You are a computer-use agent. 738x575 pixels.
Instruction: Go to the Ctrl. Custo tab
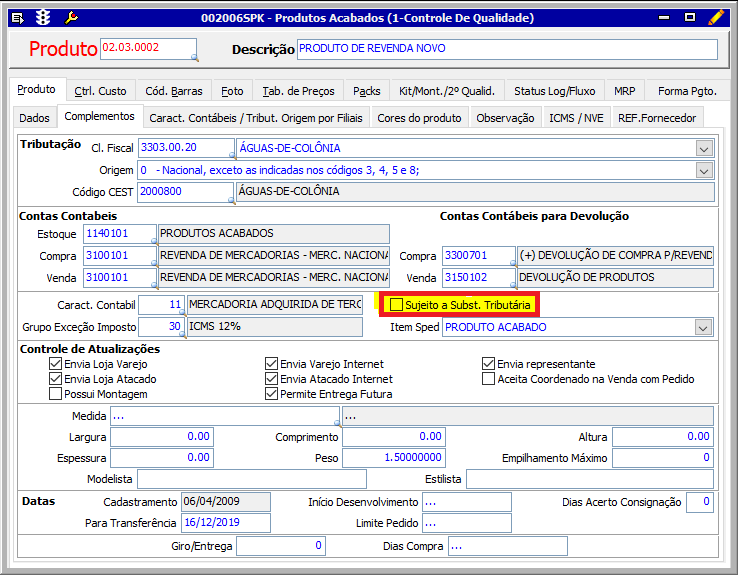[100, 91]
